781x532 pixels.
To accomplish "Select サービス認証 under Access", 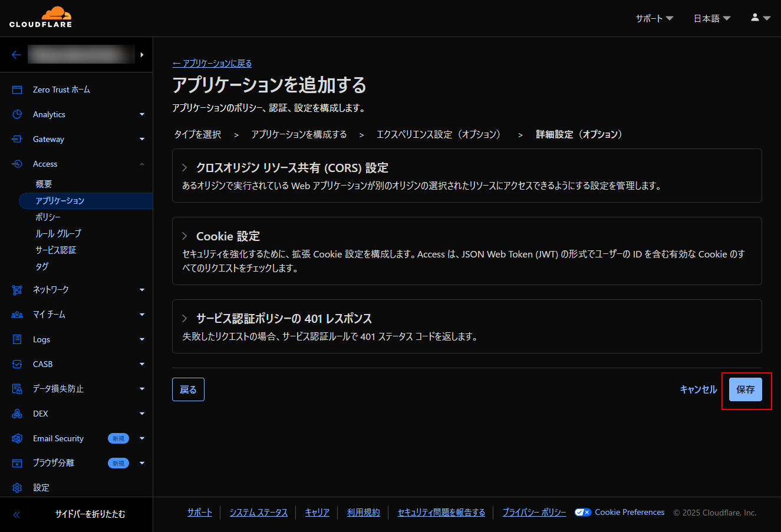I will click(x=56, y=250).
